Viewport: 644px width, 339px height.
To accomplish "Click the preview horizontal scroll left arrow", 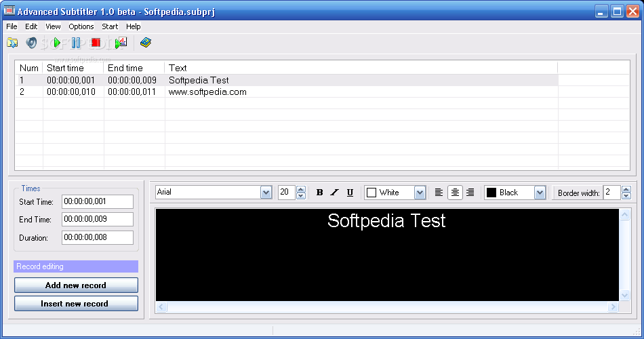I will [161, 306].
